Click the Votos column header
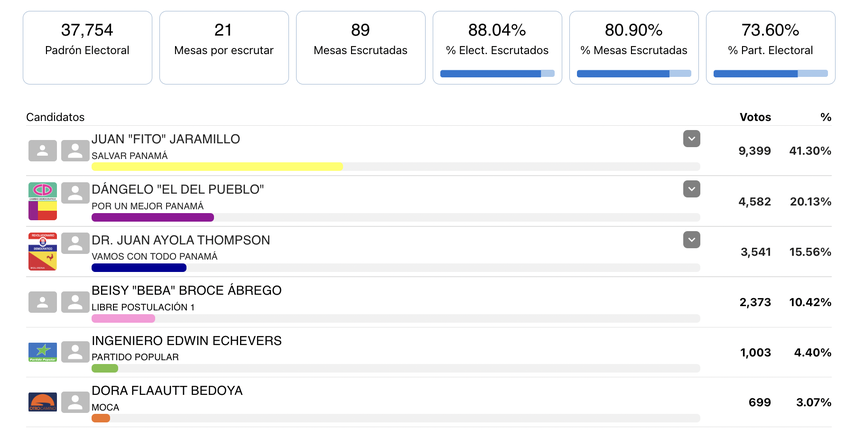 click(755, 117)
